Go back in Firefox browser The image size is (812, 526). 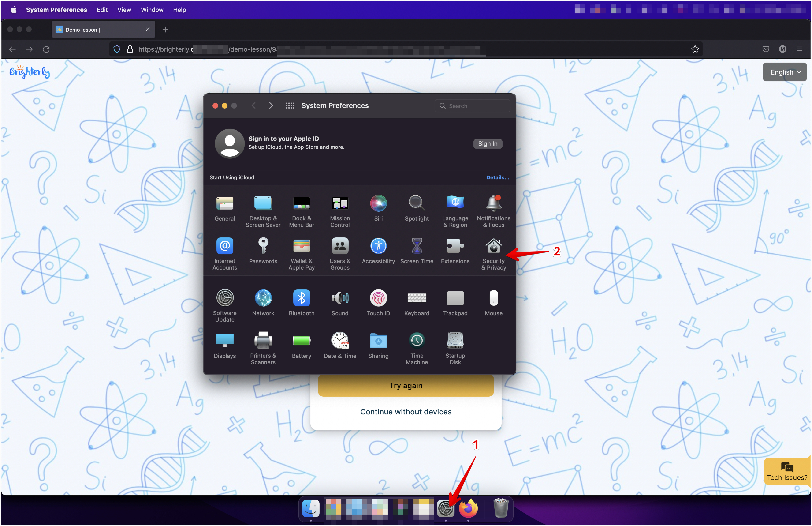pyautogui.click(x=12, y=49)
